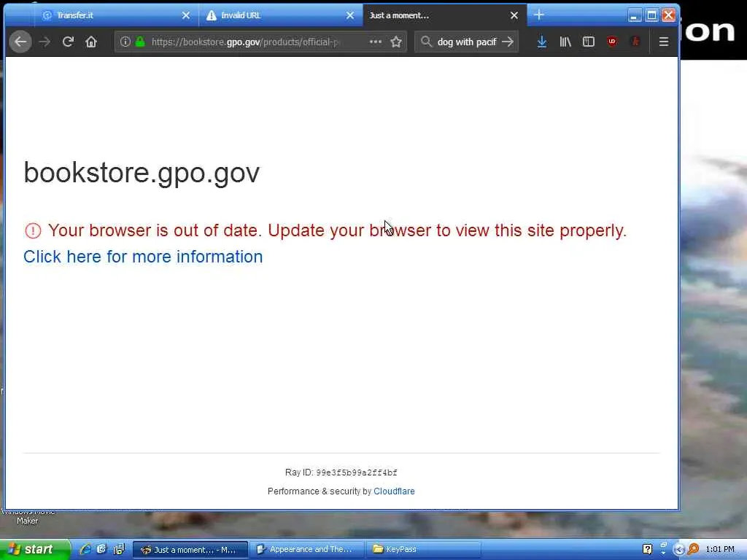Open the uBlock Origin extension icon
The image size is (747, 560).
tap(612, 42)
